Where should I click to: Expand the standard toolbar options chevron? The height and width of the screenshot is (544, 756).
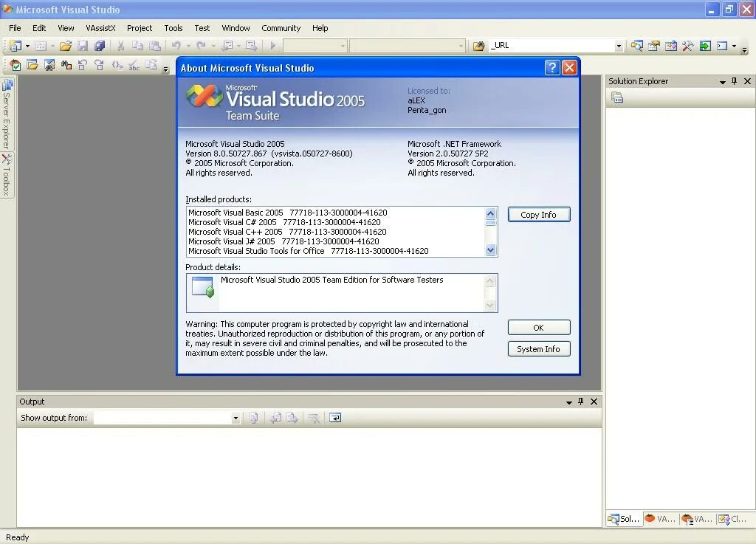click(744, 49)
